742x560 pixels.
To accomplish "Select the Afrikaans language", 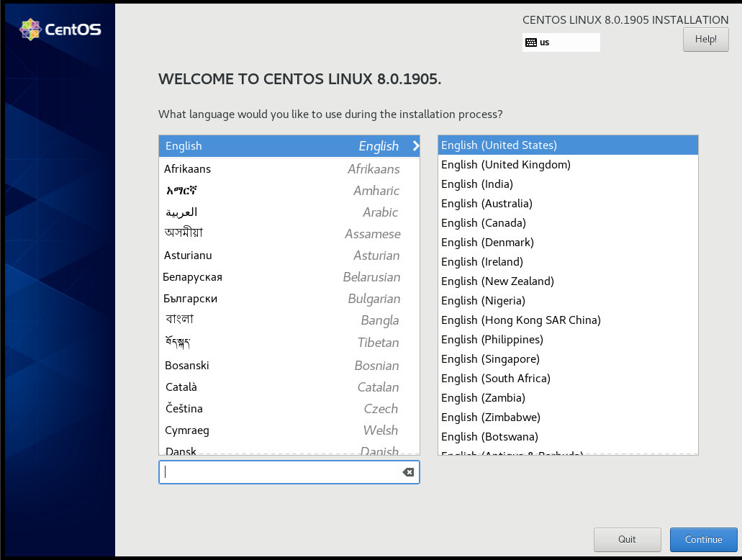I will (188, 168).
